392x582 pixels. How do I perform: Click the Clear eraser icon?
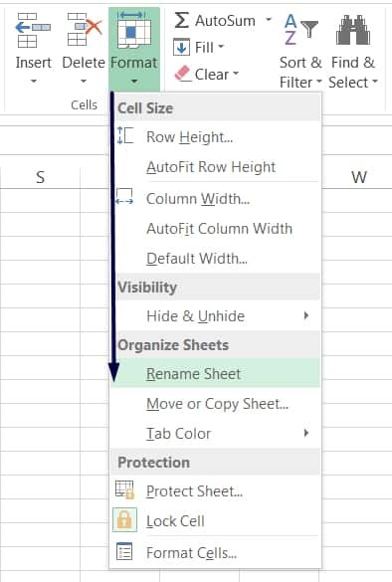click(x=182, y=74)
